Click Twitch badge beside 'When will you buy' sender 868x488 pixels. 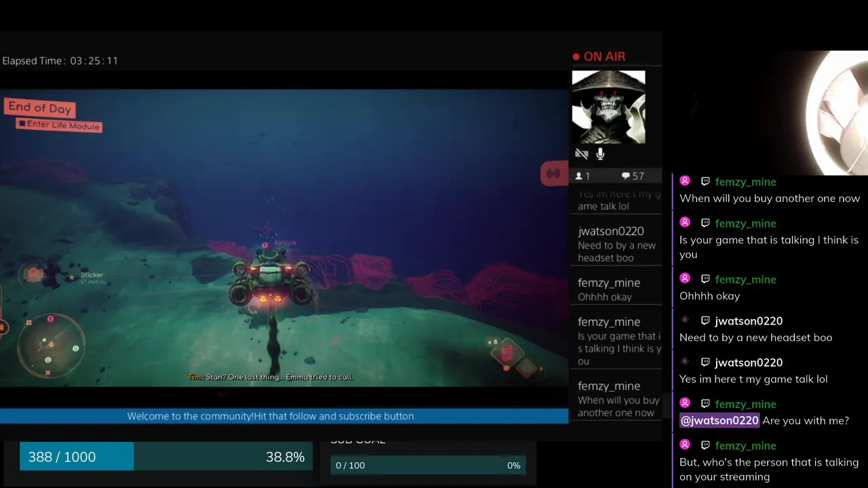click(705, 181)
